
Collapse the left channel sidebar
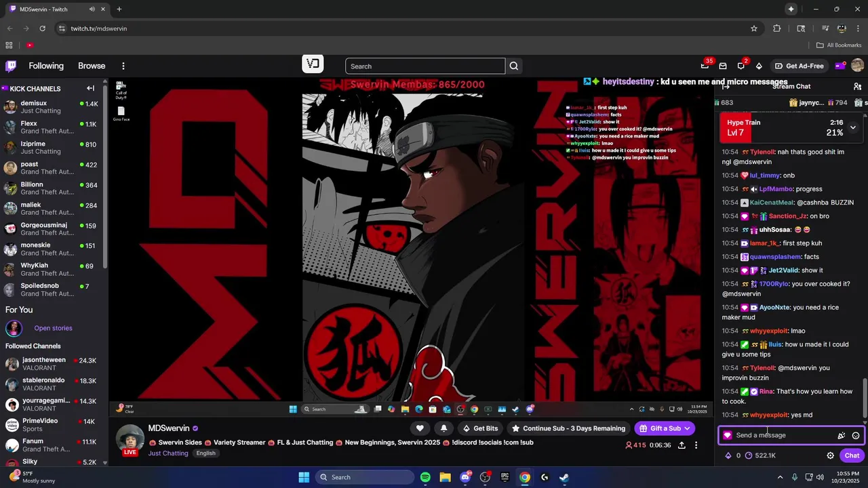pos(90,88)
